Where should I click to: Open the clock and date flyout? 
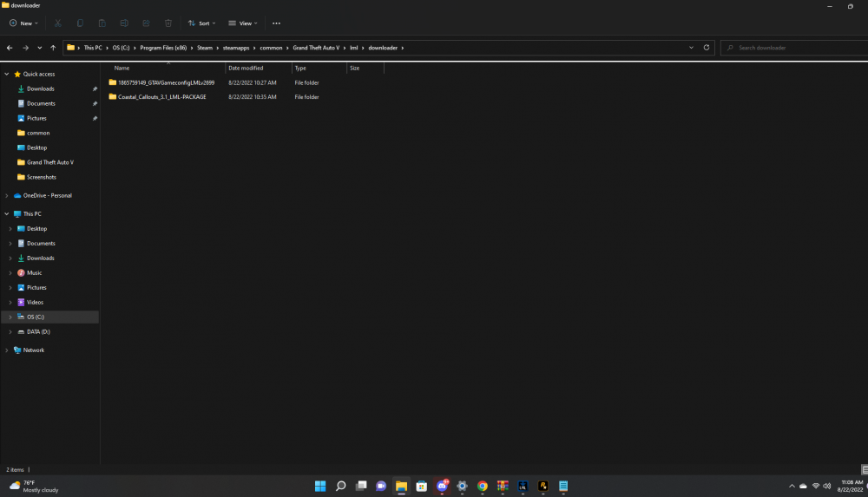(x=851, y=486)
